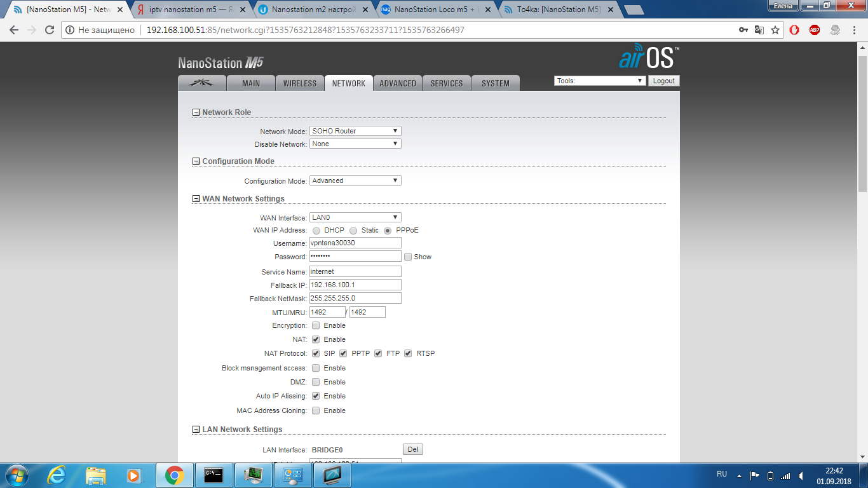Viewport: 868px width, 488px height.
Task: Enable the Encryption checkbox
Action: pos(316,325)
